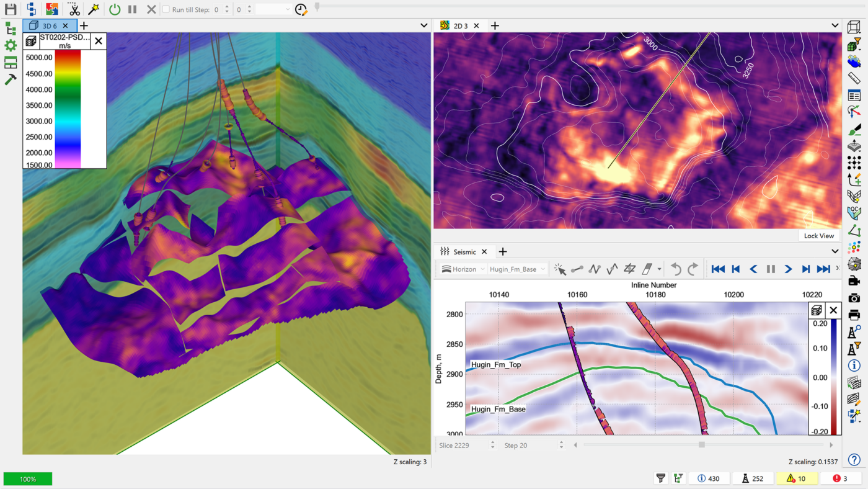Open the green gear settings in the left sidebar
The width and height of the screenshot is (868, 489).
click(11, 45)
